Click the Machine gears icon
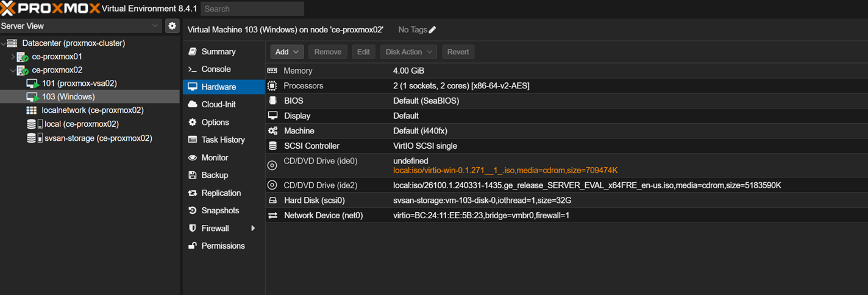Image resolution: width=868 pixels, height=295 pixels. pos(272,131)
